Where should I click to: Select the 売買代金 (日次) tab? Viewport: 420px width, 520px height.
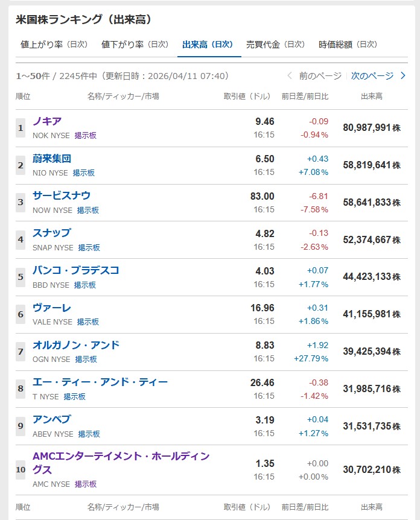click(x=275, y=45)
